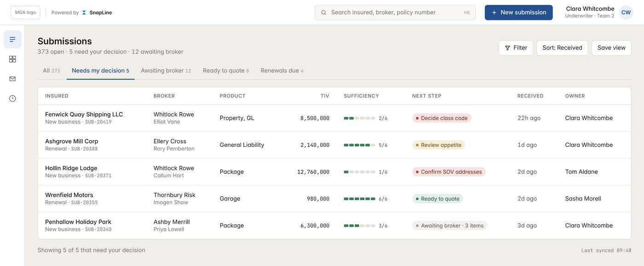Click the Insured column header
Viewport: 644px width, 266px height.
57,96
